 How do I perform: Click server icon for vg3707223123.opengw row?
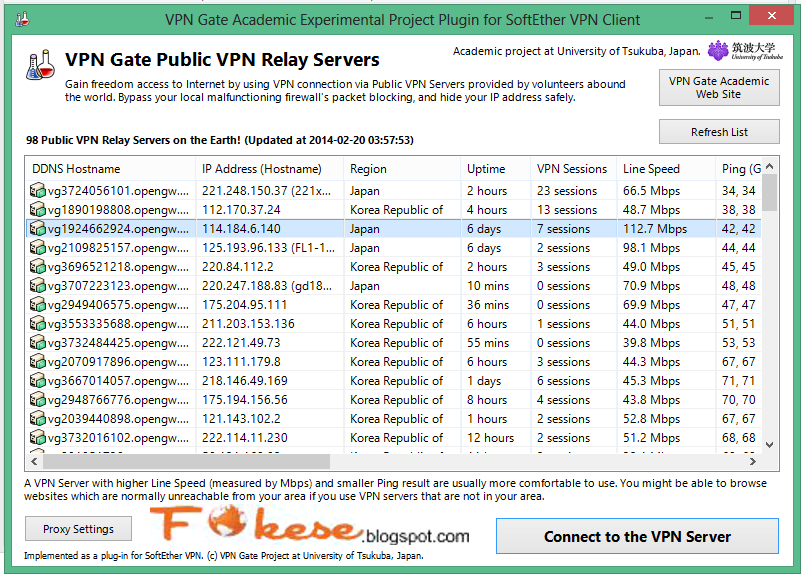(37, 285)
